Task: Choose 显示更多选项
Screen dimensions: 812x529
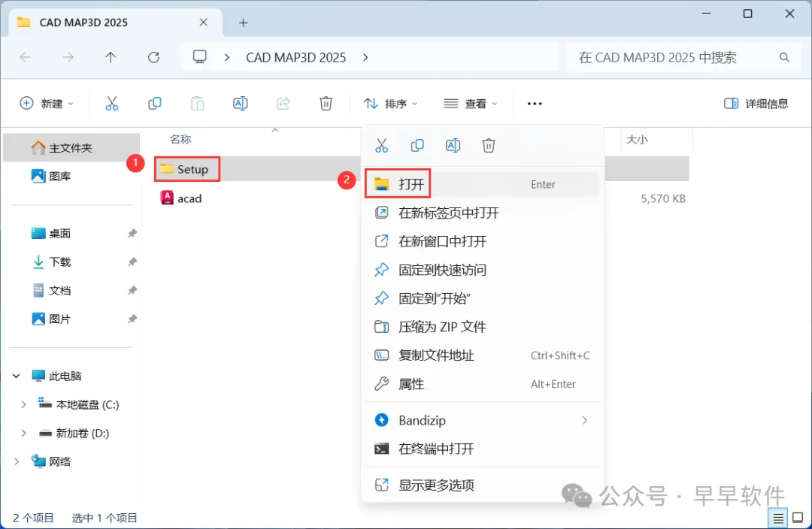Action: pos(482,485)
